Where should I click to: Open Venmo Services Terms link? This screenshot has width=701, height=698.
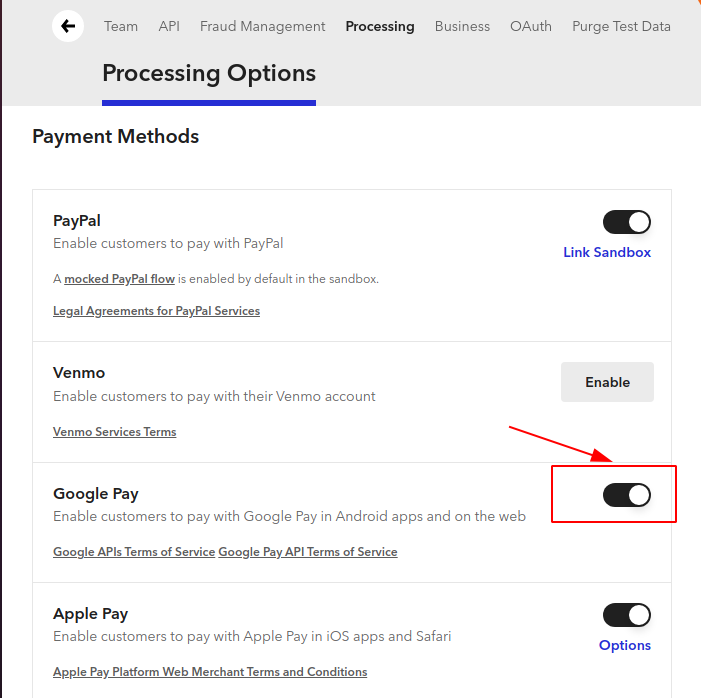click(x=114, y=432)
